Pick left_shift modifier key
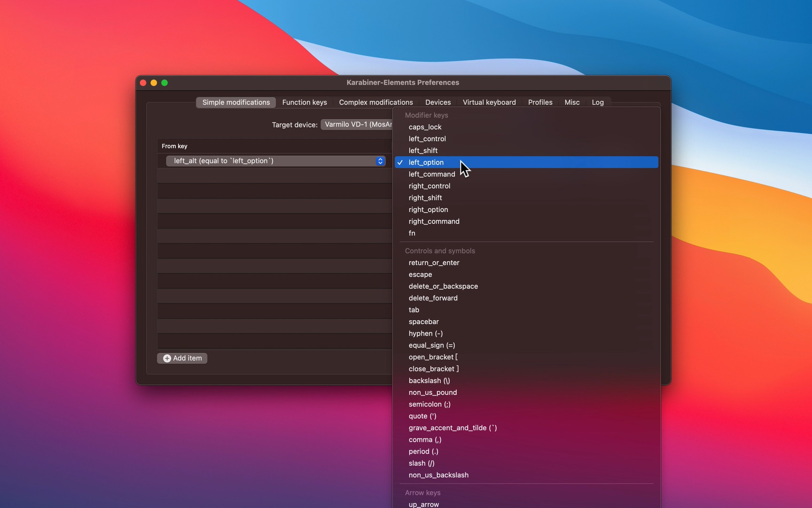The width and height of the screenshot is (812, 508). [526, 151]
